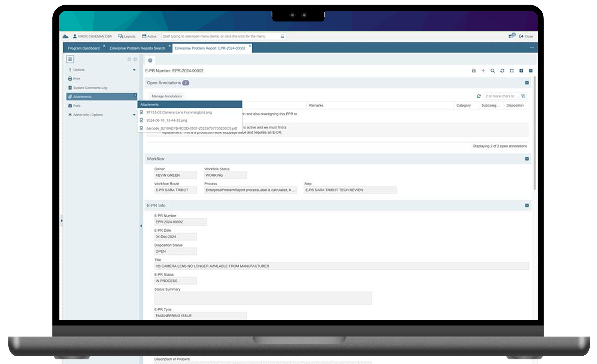Switch to the Program Dashboard tab

click(84, 48)
